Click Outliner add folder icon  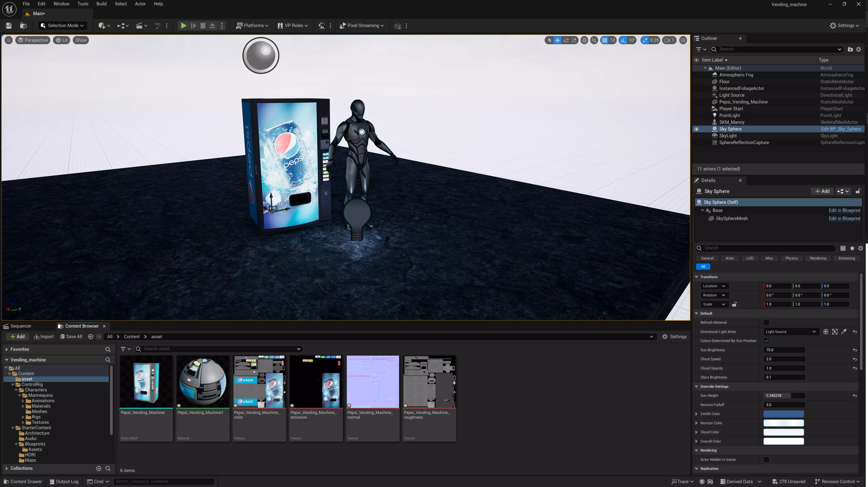tap(850, 49)
